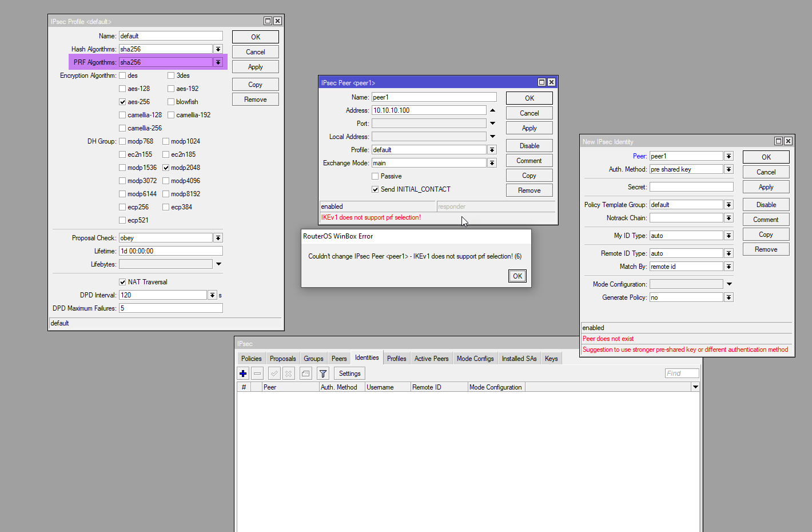Dismiss the RouterOS WinBox Error with OK
812x532 pixels.
tap(518, 276)
